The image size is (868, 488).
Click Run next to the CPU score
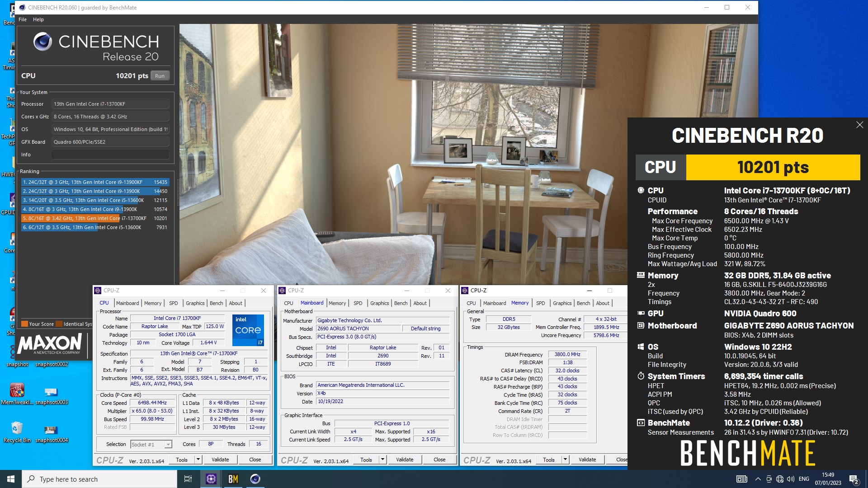coord(160,76)
